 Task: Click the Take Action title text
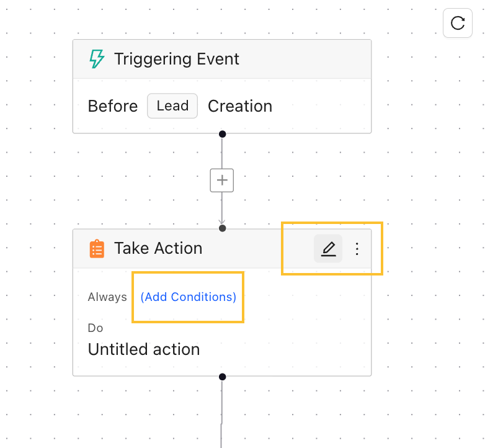(x=158, y=248)
